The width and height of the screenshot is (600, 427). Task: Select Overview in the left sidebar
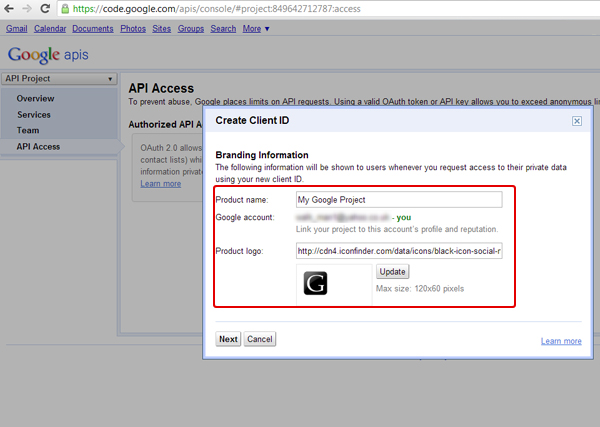coord(35,98)
